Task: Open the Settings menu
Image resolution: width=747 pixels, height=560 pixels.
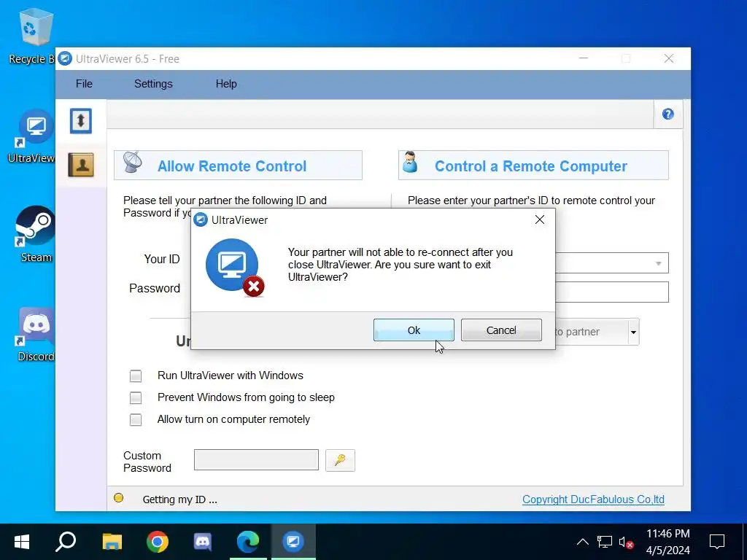Action: coord(153,84)
